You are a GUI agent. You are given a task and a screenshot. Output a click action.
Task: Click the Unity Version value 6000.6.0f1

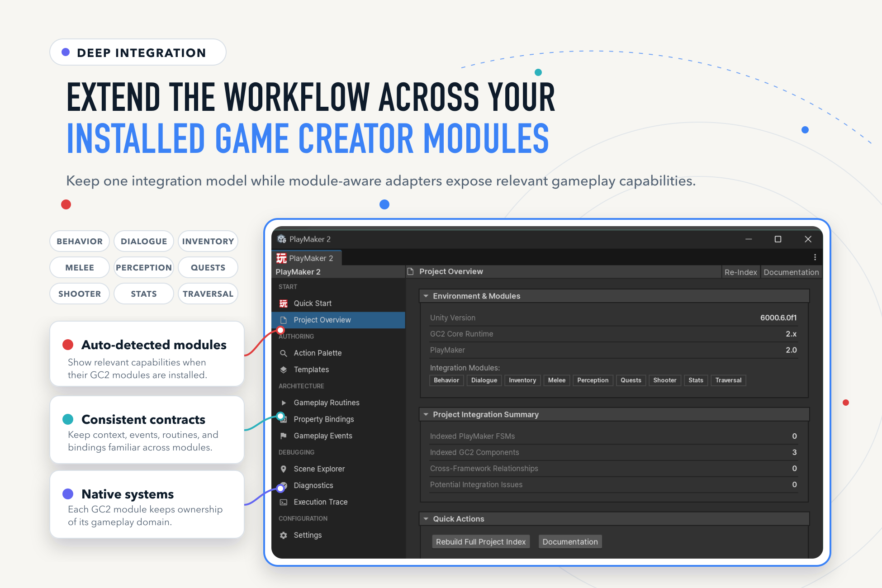(x=778, y=318)
